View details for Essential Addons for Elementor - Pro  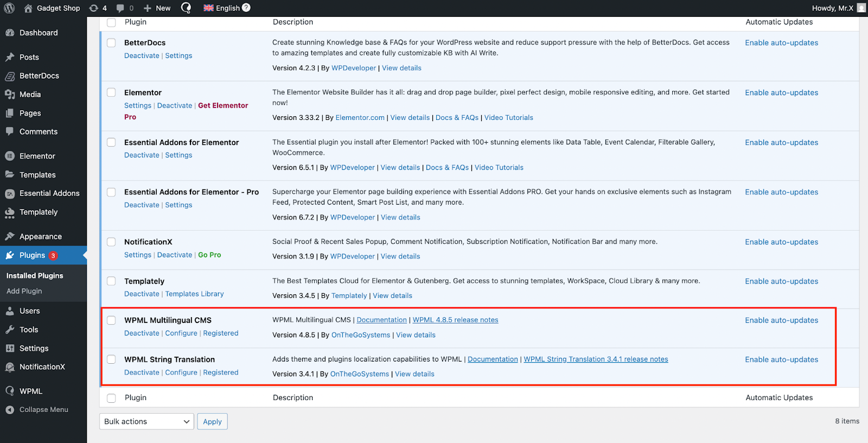coord(400,217)
